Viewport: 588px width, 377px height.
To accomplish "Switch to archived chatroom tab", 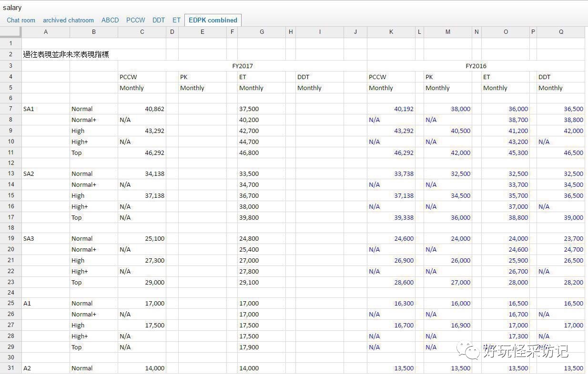I will [68, 20].
